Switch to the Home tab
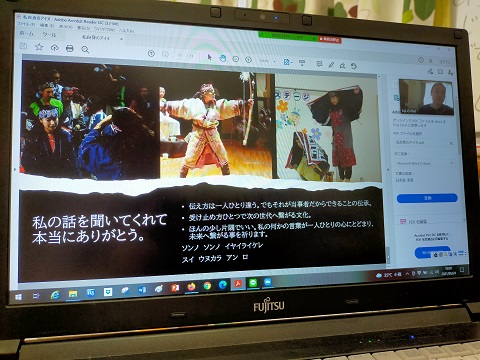 26,33
